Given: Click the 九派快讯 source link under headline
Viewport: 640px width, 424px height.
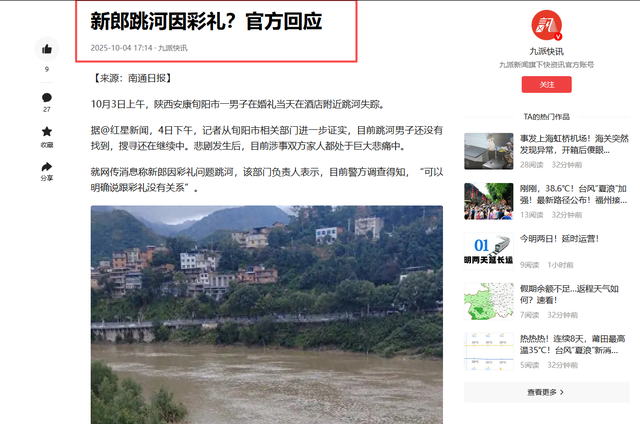Looking at the screenshot, I should coord(173,48).
